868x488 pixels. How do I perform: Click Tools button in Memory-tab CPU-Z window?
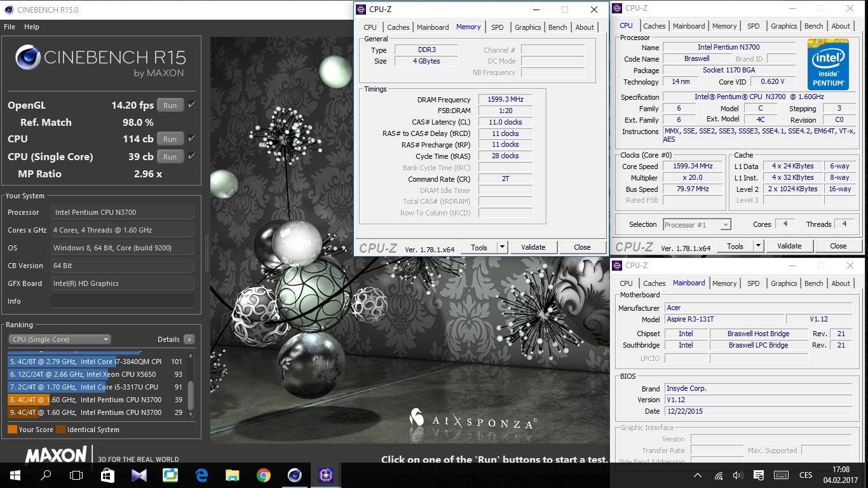(x=479, y=247)
